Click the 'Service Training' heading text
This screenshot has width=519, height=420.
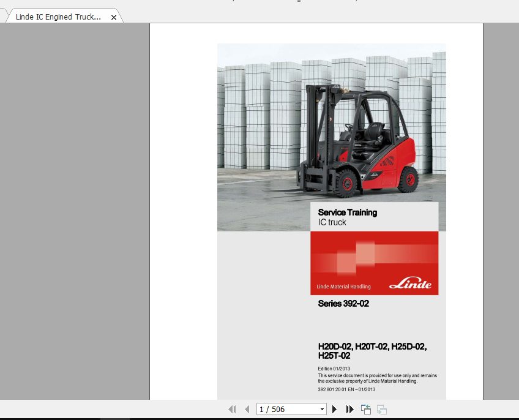pyautogui.click(x=347, y=212)
